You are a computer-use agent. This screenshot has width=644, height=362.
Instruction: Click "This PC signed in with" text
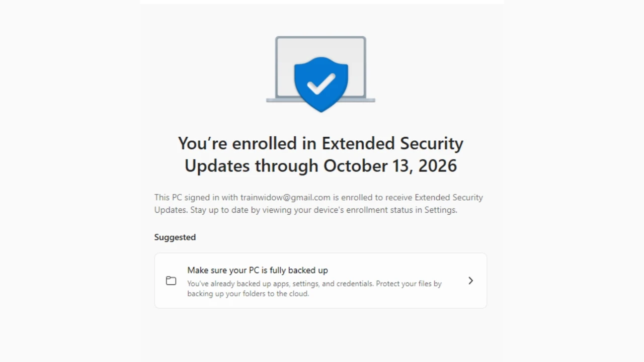pos(196,197)
